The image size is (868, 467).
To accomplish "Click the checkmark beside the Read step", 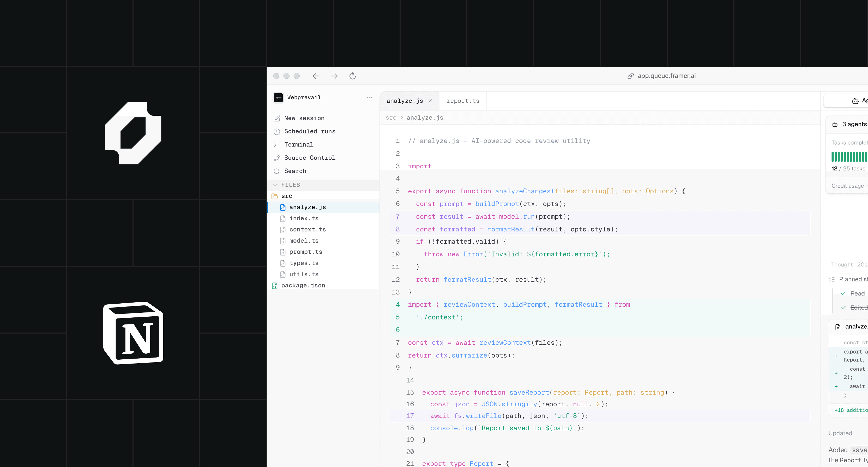I will tap(843, 294).
